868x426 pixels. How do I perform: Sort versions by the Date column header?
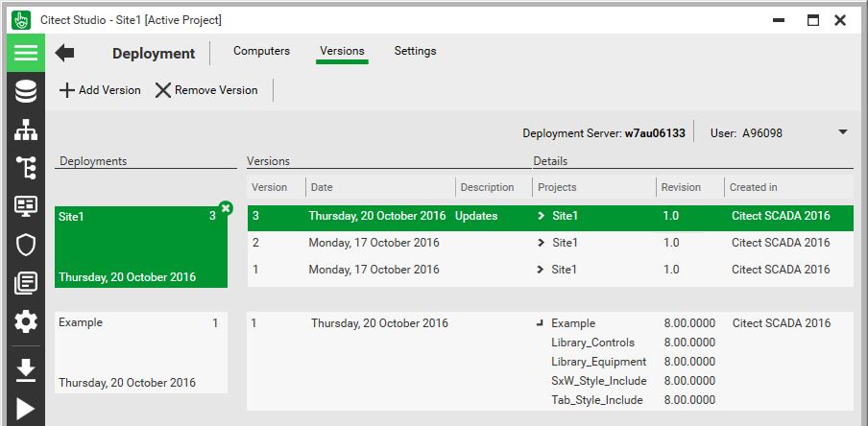coord(379,187)
